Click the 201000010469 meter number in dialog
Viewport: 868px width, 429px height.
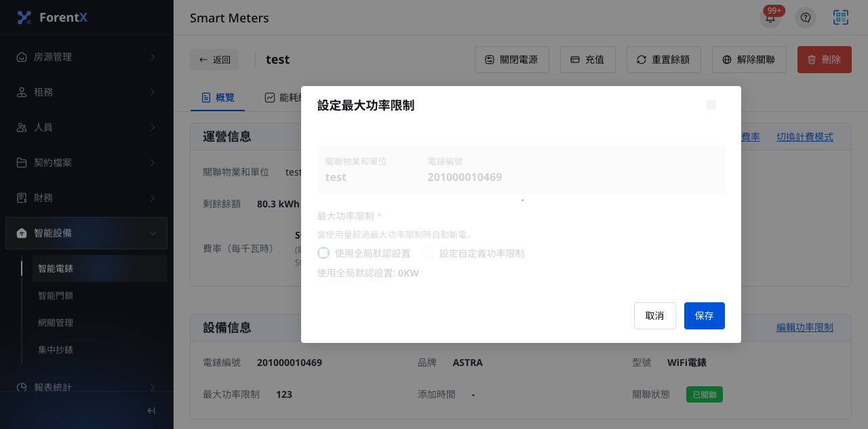pyautogui.click(x=465, y=178)
